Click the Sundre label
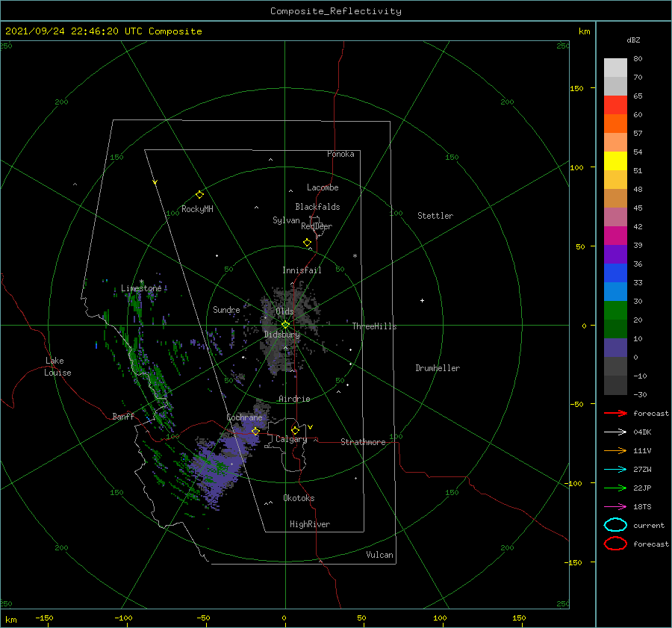The width and height of the screenshot is (672, 628). coord(226,309)
